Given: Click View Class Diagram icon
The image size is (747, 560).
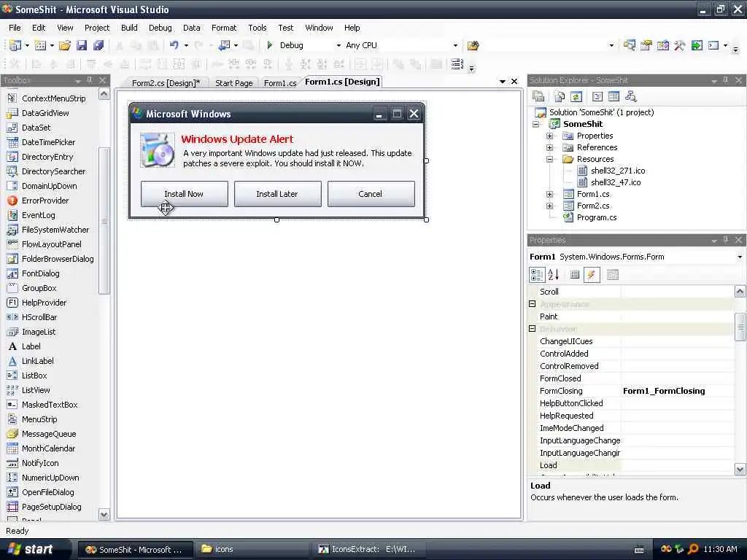Looking at the screenshot, I should [x=631, y=97].
